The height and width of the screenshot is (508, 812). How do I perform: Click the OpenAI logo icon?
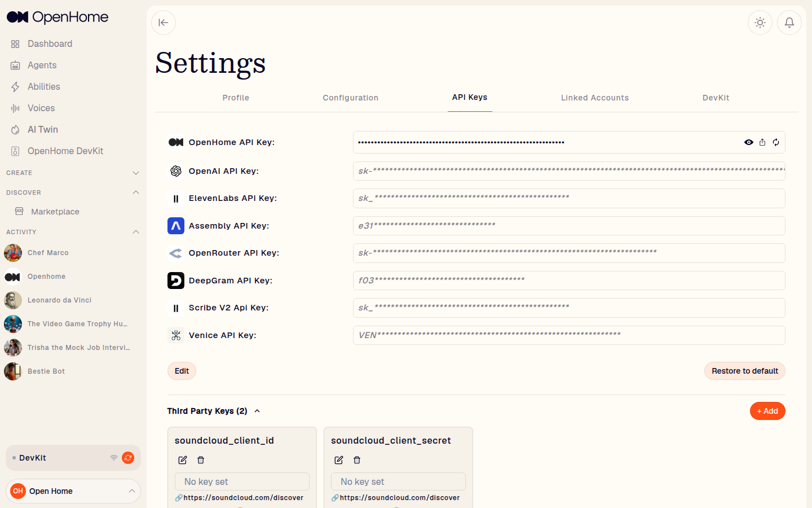click(176, 171)
